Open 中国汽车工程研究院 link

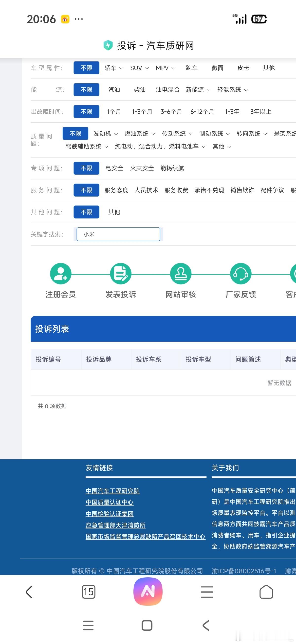pyautogui.click(x=112, y=491)
